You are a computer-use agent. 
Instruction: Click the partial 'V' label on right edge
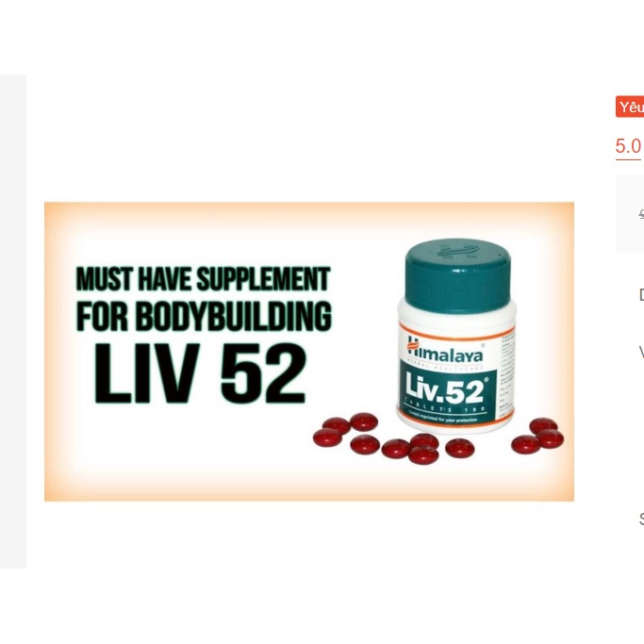coord(641,353)
